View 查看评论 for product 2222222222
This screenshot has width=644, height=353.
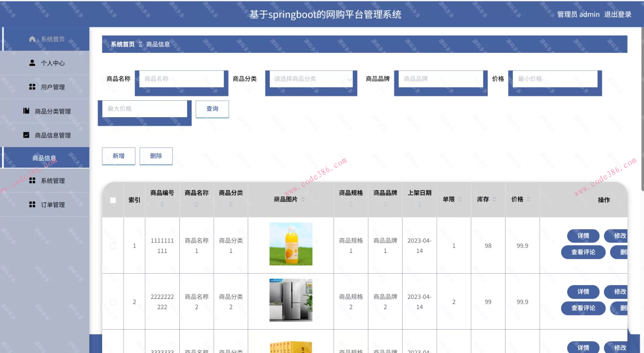[583, 308]
